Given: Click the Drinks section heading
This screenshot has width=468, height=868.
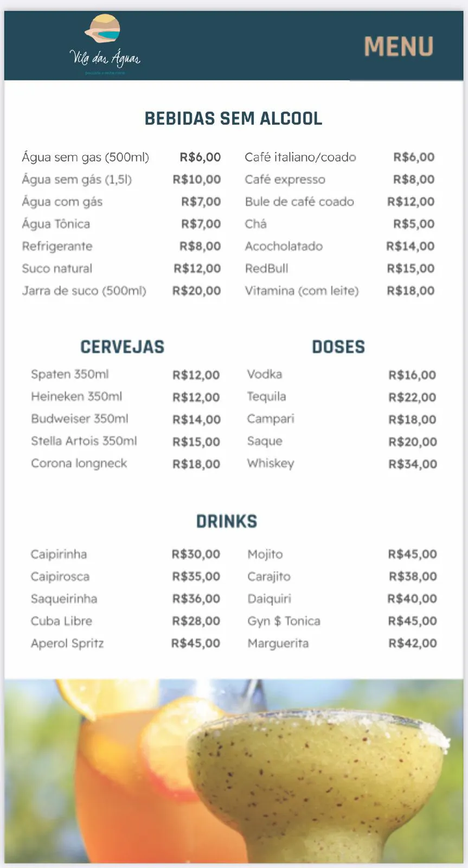Looking at the screenshot, I should click(x=227, y=521).
